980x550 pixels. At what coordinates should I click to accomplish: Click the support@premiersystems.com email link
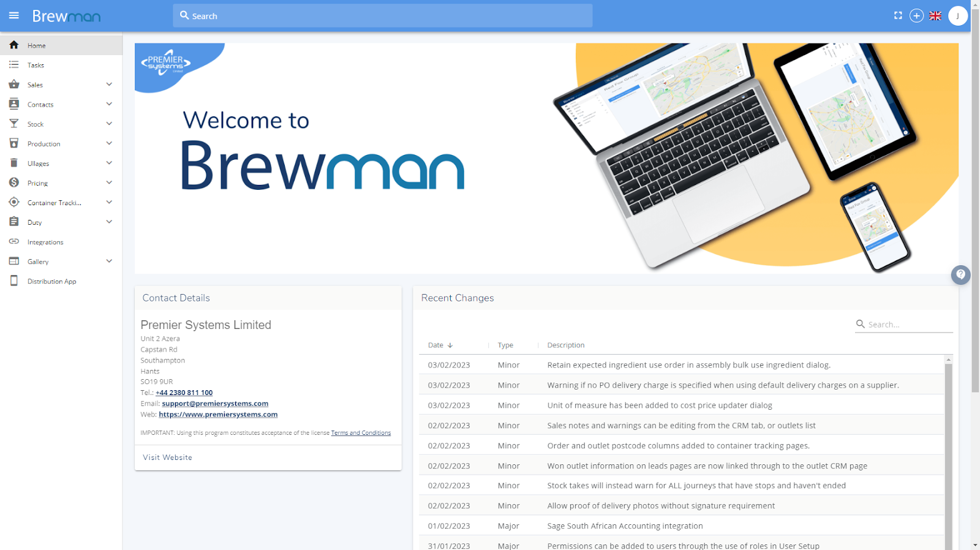click(x=215, y=404)
